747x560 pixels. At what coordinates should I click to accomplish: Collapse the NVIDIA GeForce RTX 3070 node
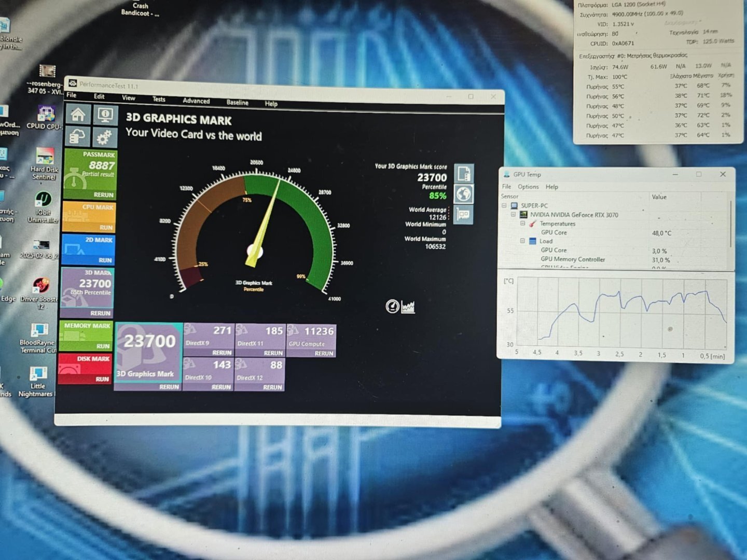(x=513, y=214)
